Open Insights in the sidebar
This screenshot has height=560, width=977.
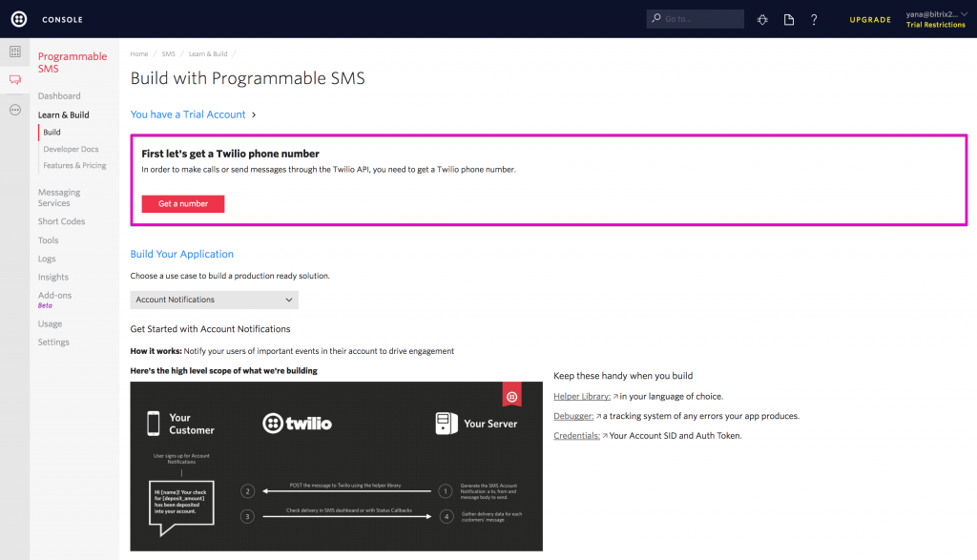point(53,278)
